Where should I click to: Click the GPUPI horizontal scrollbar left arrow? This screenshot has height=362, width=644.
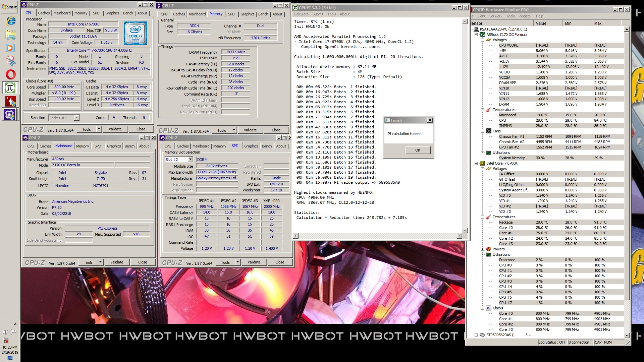coord(296,236)
